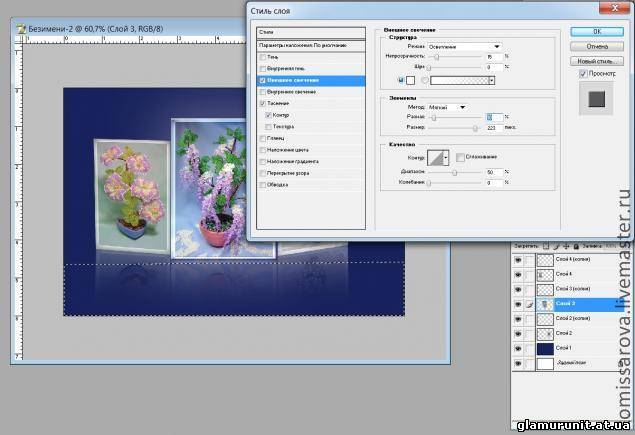Click the style preview square thumbnail
Screen dimensions: 635x435
point(597,99)
